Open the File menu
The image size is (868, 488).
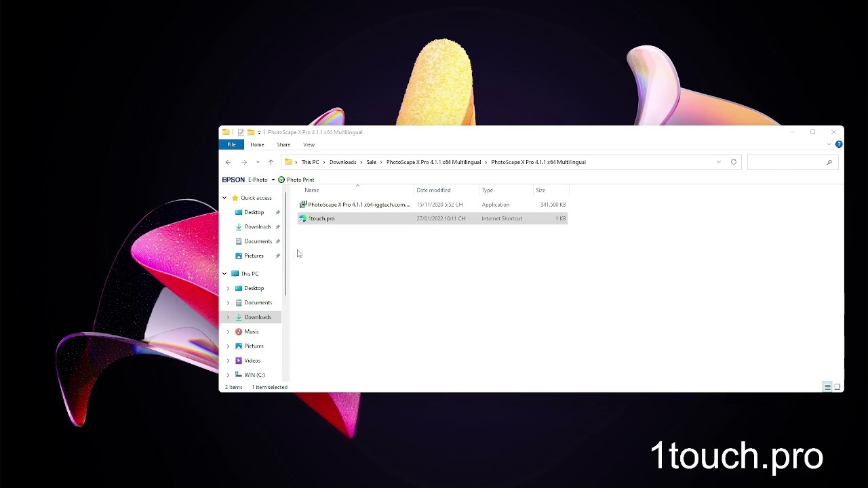point(232,144)
